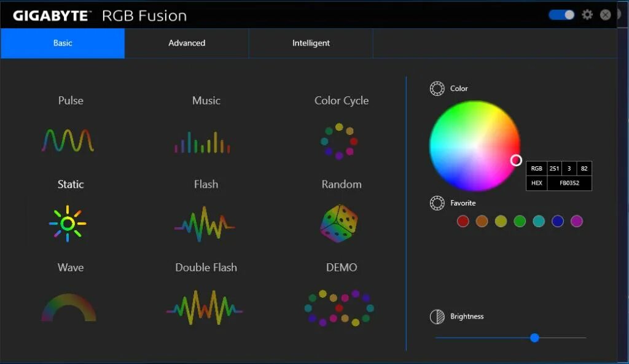Select the purple favorite color swatch
The width and height of the screenshot is (629, 364).
click(576, 221)
